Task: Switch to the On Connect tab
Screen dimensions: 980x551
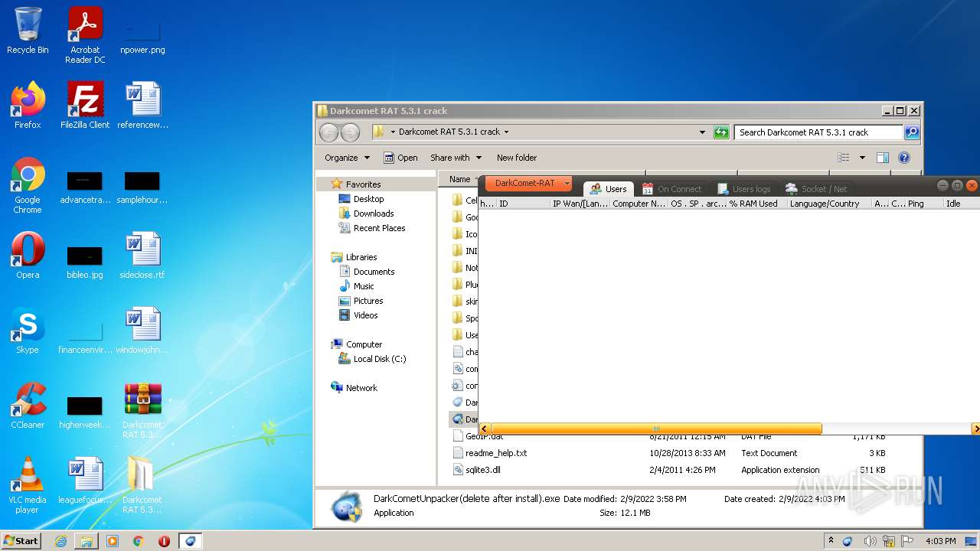Action: [671, 189]
